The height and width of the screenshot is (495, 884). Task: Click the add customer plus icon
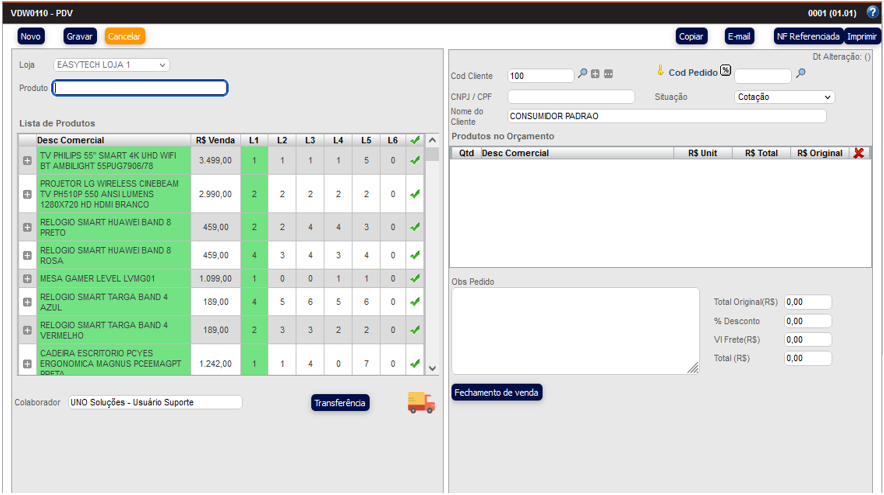click(x=595, y=74)
